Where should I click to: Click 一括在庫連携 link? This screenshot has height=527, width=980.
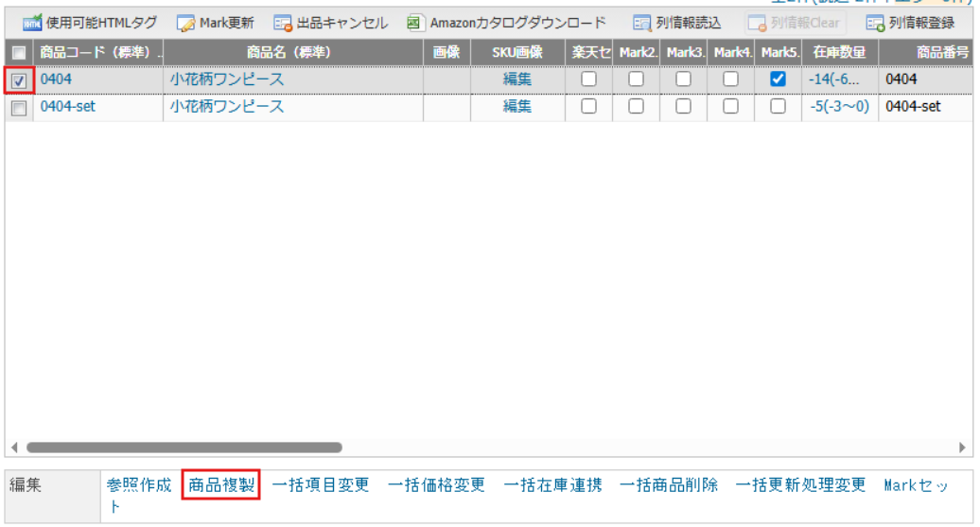tap(552, 485)
